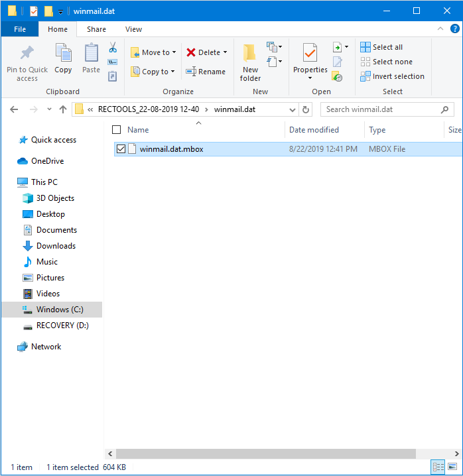Open Pictures in navigation pane
463x476 pixels.
coord(43,278)
